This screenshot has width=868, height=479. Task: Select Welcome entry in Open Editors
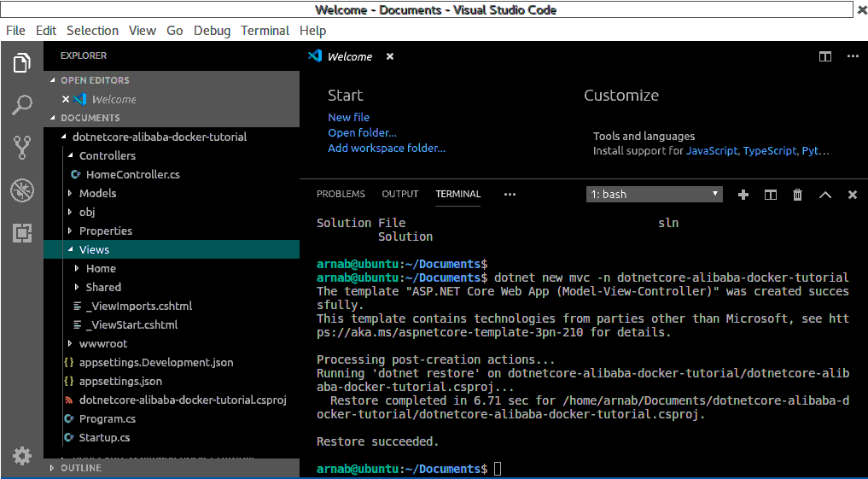(x=172, y=100)
